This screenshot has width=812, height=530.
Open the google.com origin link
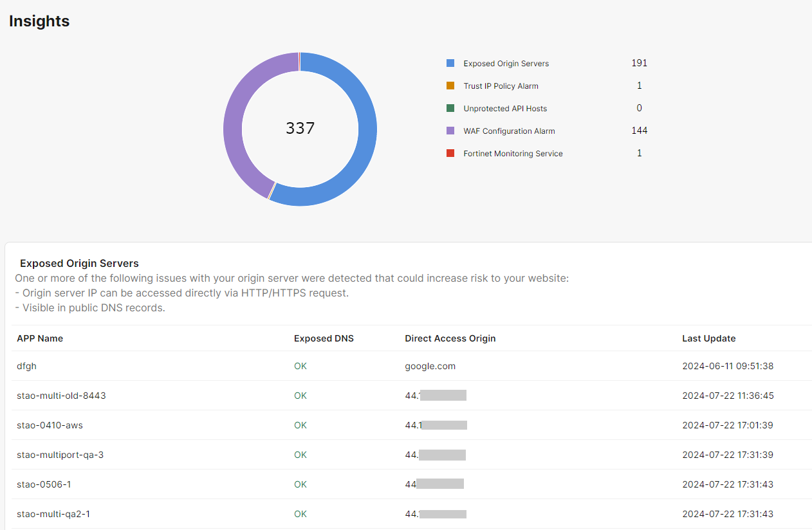pos(430,365)
